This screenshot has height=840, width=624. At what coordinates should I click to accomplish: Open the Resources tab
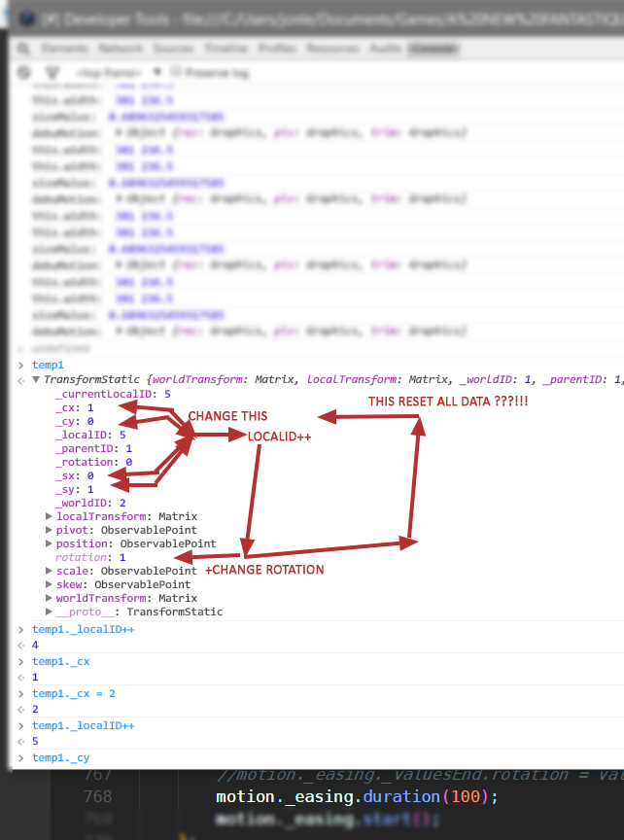tap(332, 49)
